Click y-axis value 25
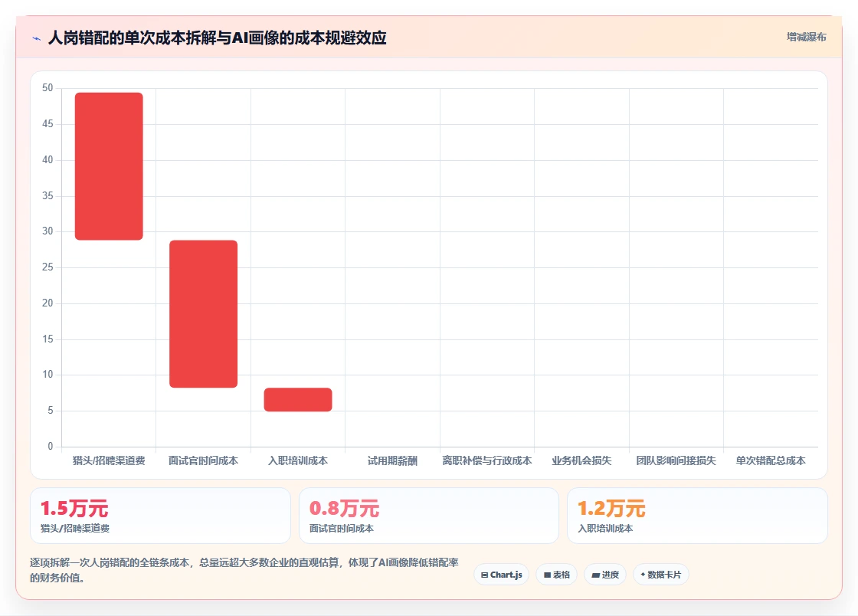858x616 pixels. coord(47,267)
